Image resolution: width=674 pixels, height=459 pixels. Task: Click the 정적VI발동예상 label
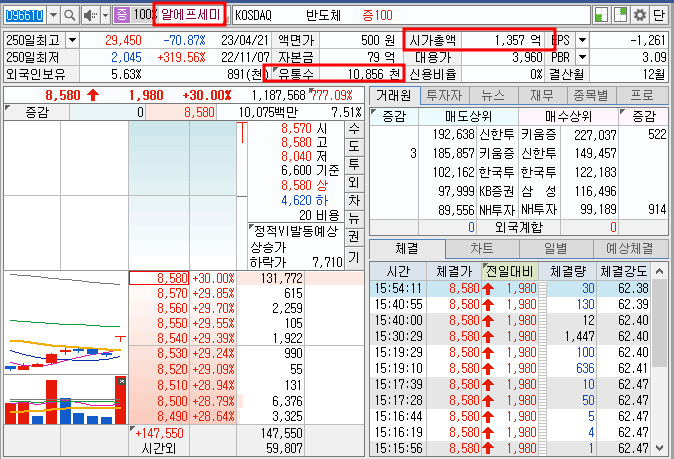click(x=296, y=232)
